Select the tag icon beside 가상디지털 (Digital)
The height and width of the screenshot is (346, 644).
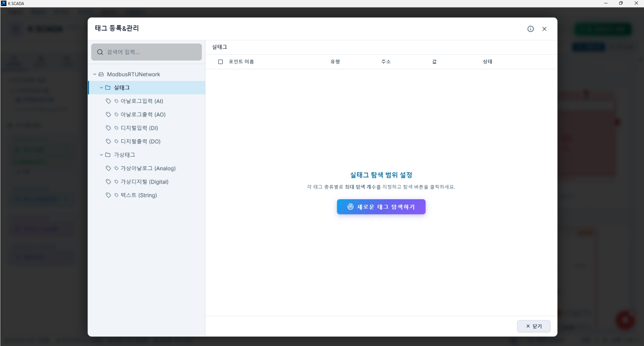108,182
